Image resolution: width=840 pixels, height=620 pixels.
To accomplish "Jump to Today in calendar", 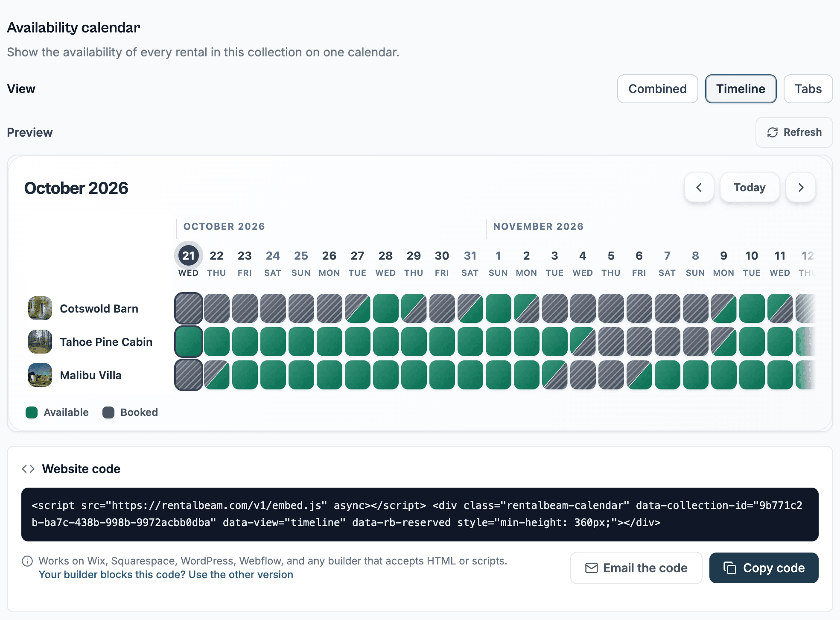I will [x=750, y=187].
